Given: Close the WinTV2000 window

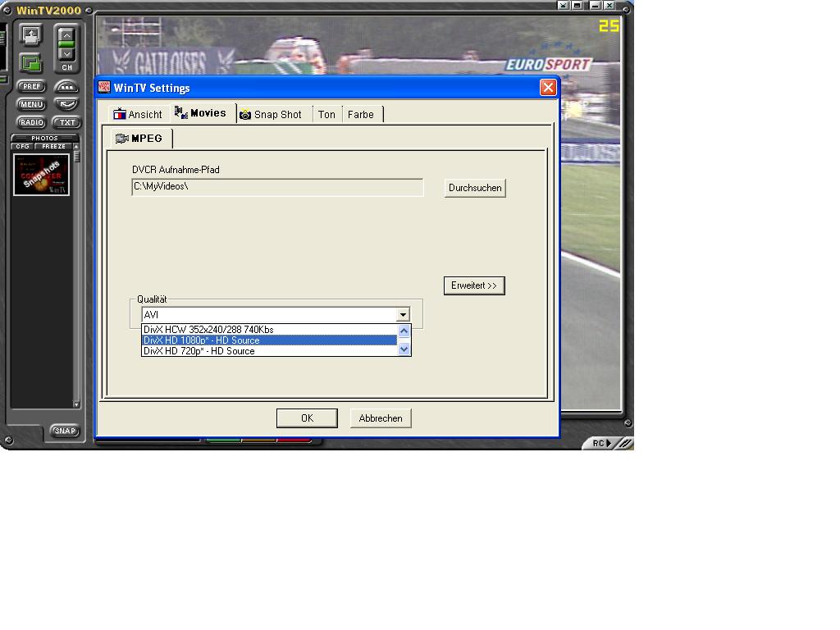Looking at the screenshot, I should pyautogui.click(x=609, y=6).
